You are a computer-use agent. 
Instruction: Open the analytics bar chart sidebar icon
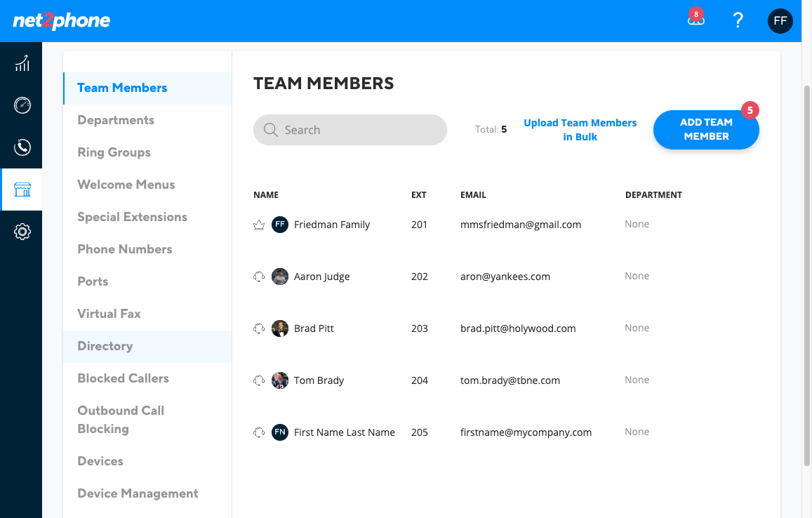click(x=22, y=63)
